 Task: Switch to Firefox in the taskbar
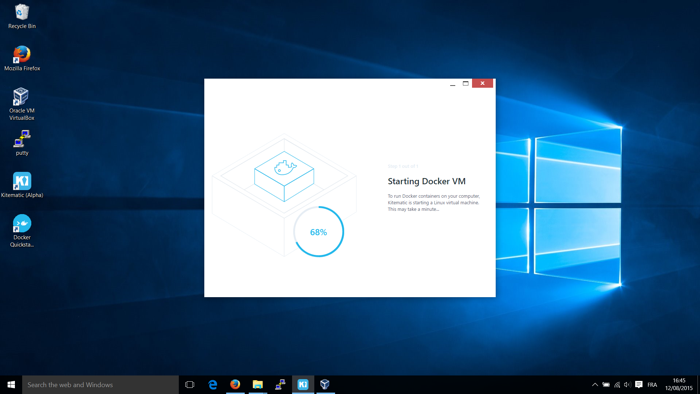[x=235, y=385]
